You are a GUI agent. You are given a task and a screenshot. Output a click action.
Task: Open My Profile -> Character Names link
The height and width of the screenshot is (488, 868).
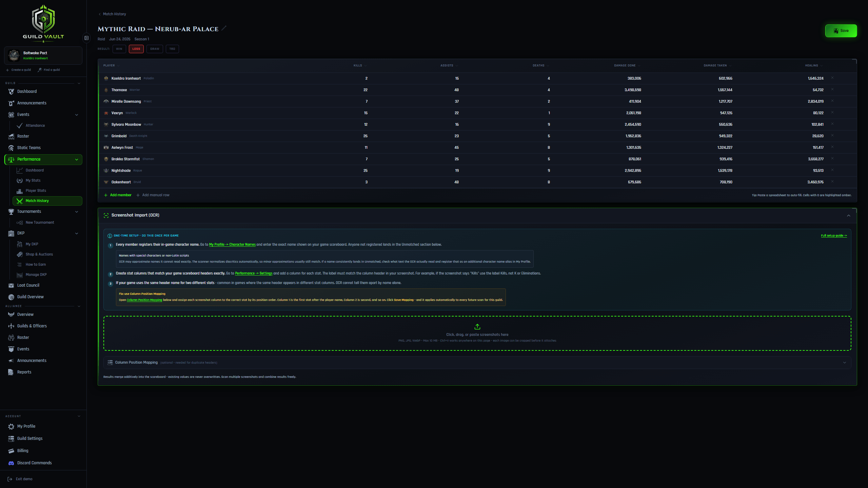pos(232,245)
